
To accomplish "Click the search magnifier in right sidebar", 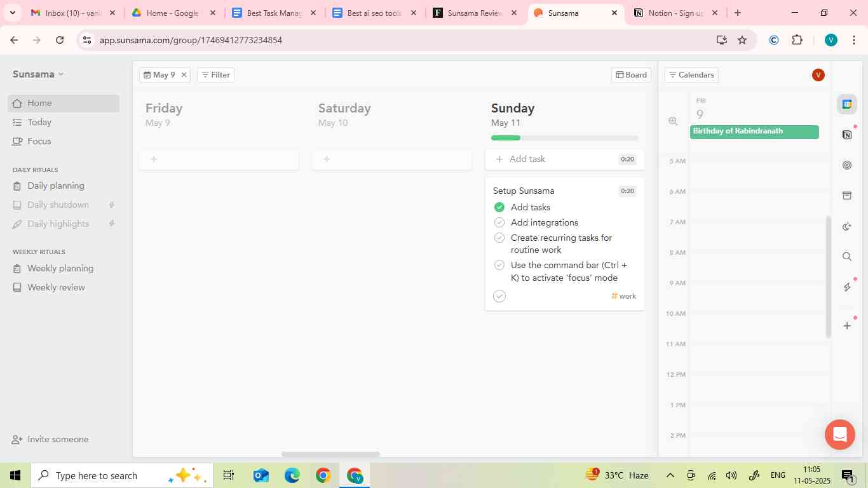I will [x=846, y=257].
